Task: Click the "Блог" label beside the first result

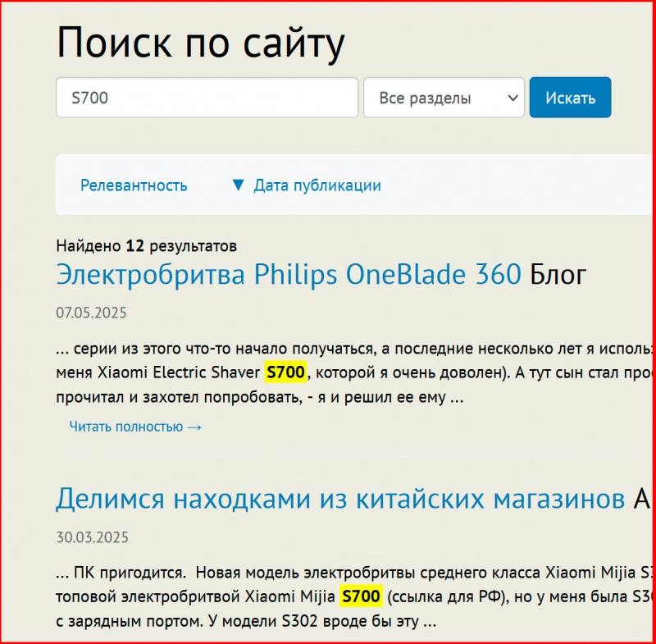Action: [558, 274]
